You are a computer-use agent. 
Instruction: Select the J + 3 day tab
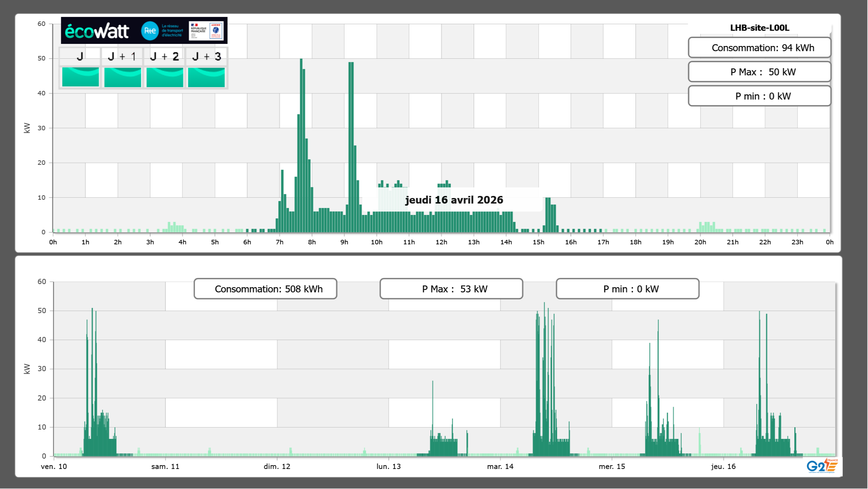(206, 56)
